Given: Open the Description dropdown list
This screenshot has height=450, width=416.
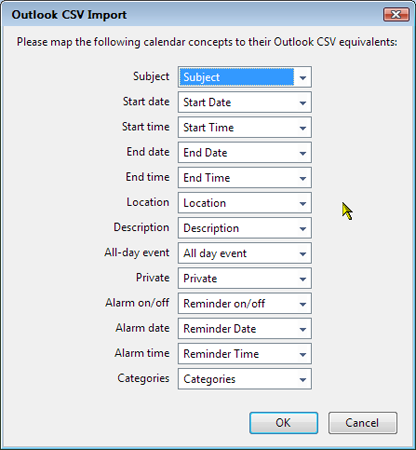Looking at the screenshot, I should pyautogui.click(x=245, y=228).
